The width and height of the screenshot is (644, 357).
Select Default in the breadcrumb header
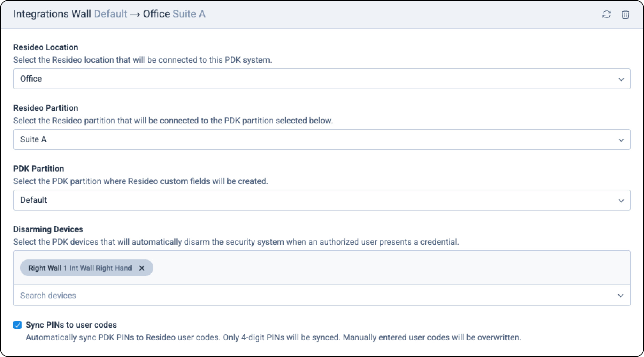pos(110,14)
